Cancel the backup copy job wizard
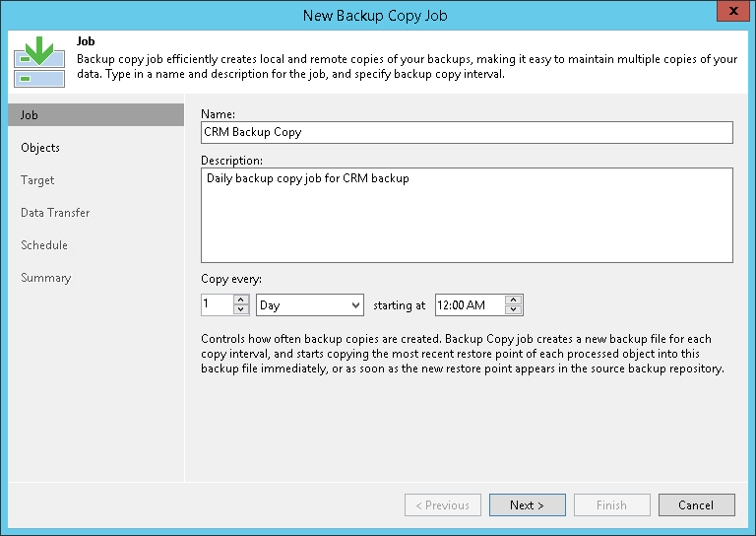The width and height of the screenshot is (756, 536). pos(697,505)
